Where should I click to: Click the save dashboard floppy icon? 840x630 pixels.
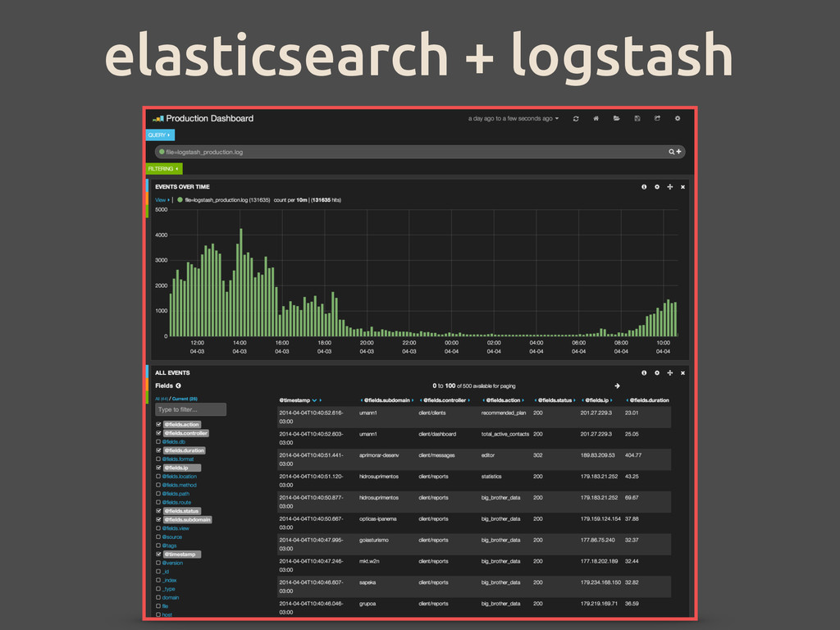coord(637,119)
